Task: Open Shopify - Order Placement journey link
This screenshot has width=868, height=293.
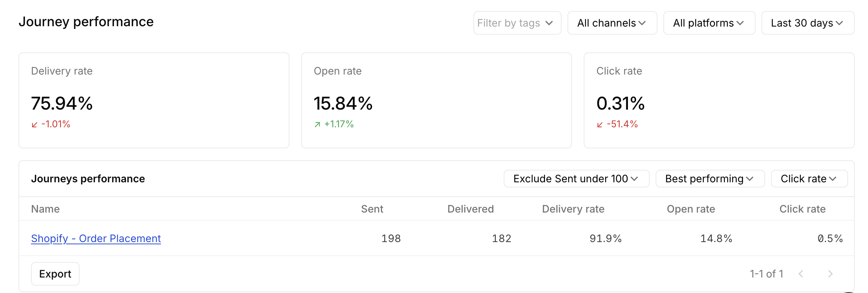Action: 96,238
